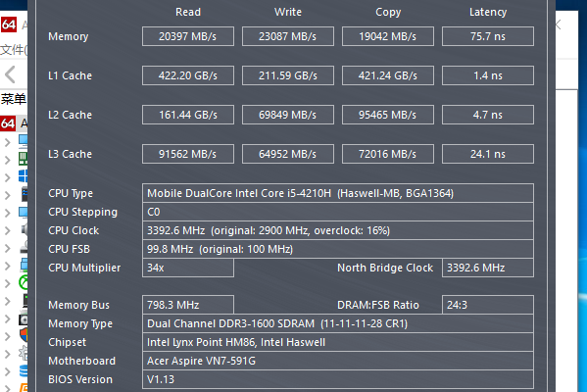The image size is (587, 392).
Task: Click the green motherboard icon in the tree
Action: (x=24, y=159)
